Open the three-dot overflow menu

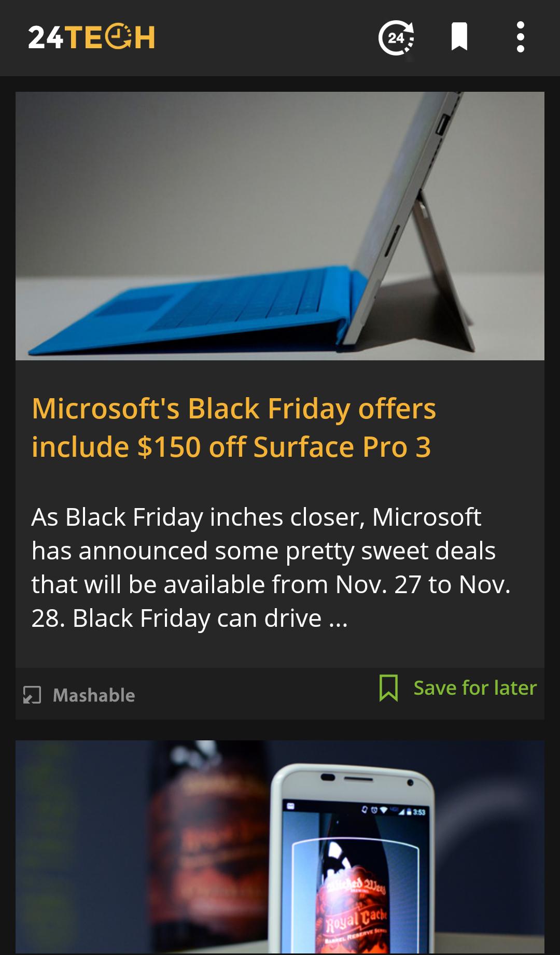pyautogui.click(x=521, y=37)
